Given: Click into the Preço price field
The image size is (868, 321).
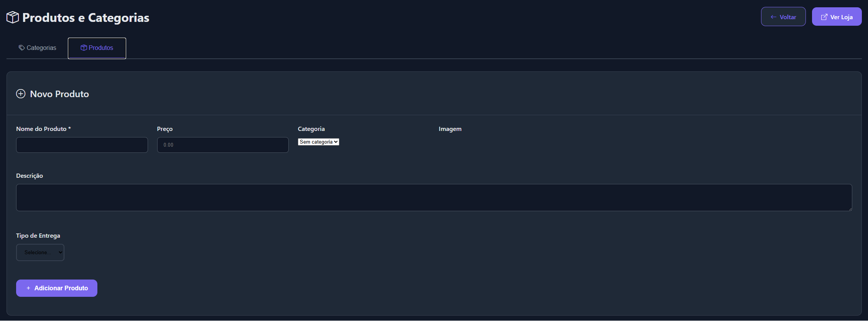Looking at the screenshot, I should pyautogui.click(x=223, y=145).
